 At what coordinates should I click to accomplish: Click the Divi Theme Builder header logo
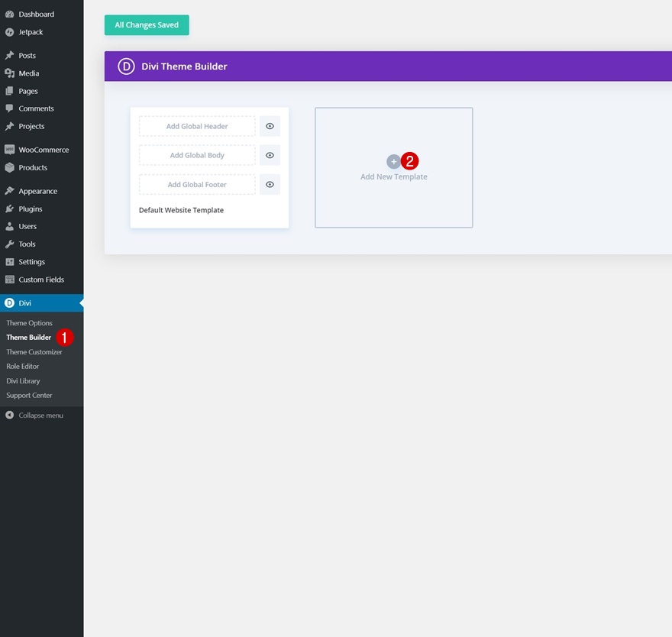tap(127, 66)
